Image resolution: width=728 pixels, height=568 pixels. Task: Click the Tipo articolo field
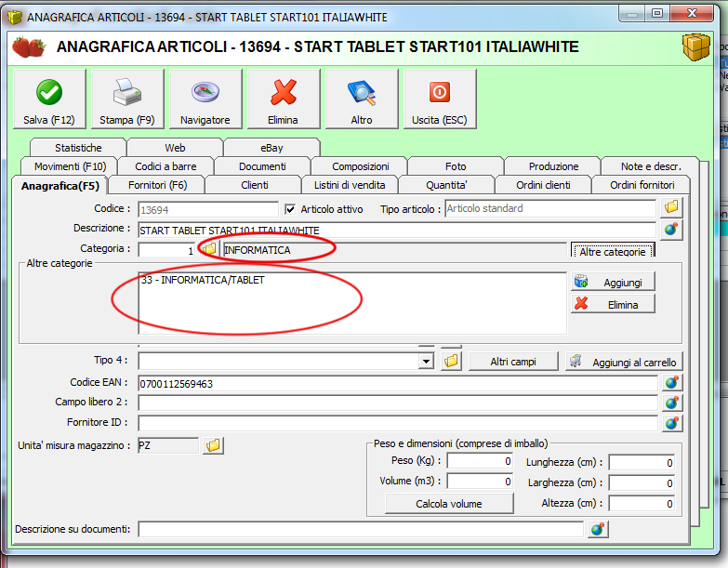pyautogui.click(x=550, y=209)
